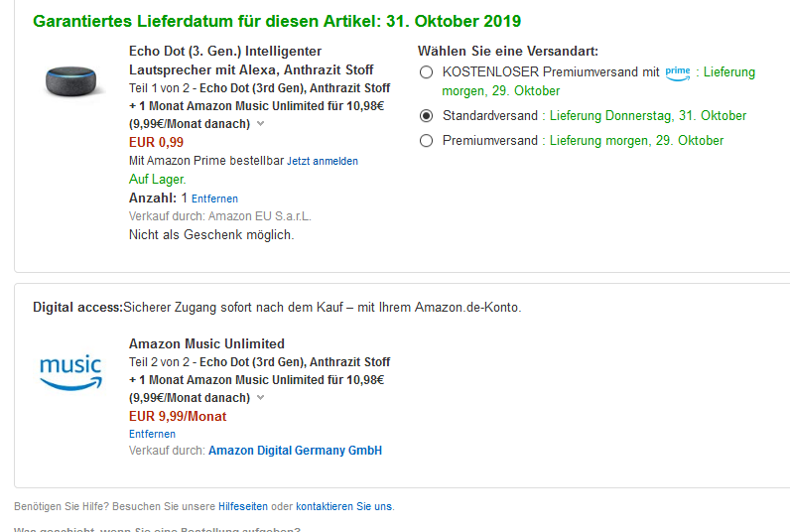Click the Amazon Music Unlimited title
Image resolution: width=790 pixels, height=532 pixels.
pyautogui.click(x=206, y=344)
